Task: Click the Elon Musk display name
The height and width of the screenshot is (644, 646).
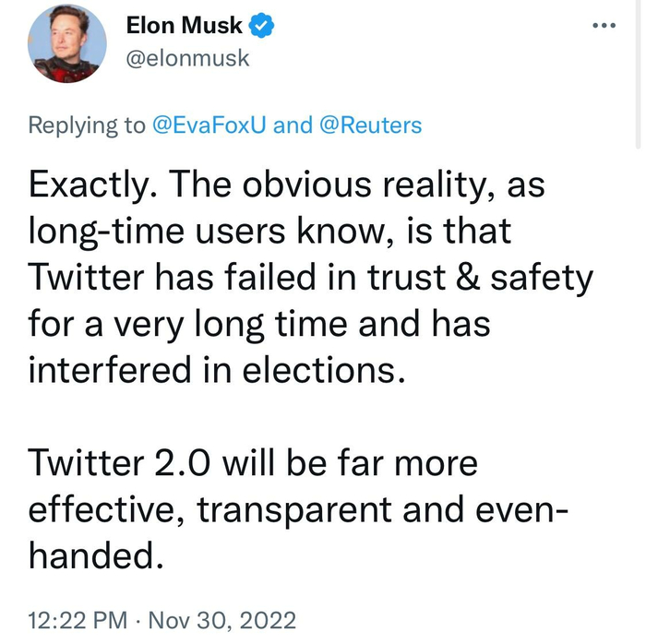Action: point(184,27)
